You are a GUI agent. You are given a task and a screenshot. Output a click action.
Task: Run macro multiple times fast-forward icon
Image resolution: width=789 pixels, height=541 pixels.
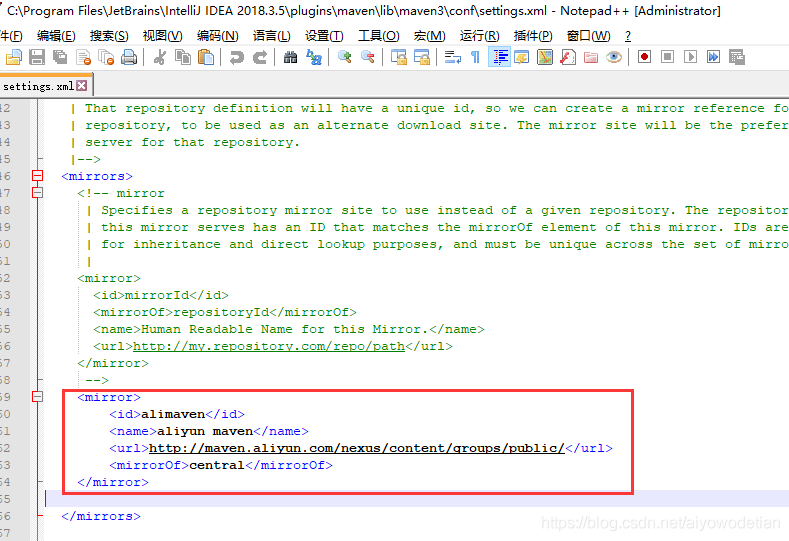pyautogui.click(x=714, y=57)
